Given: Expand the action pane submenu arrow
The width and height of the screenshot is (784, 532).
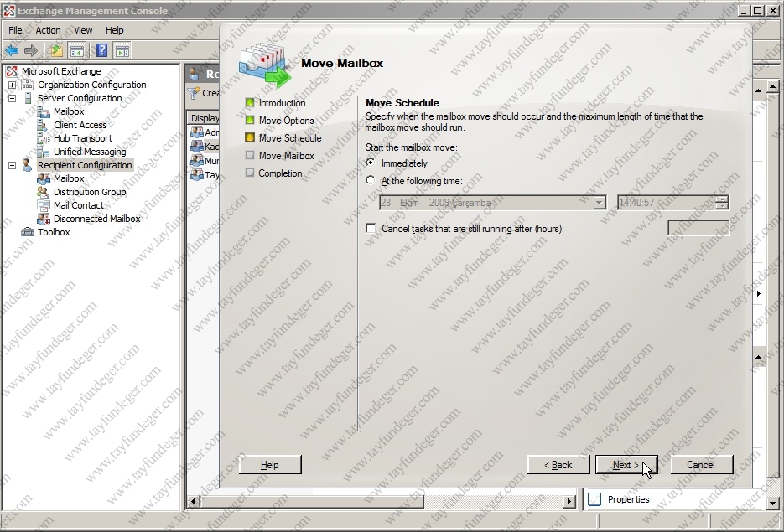Looking at the screenshot, I should click(759, 294).
